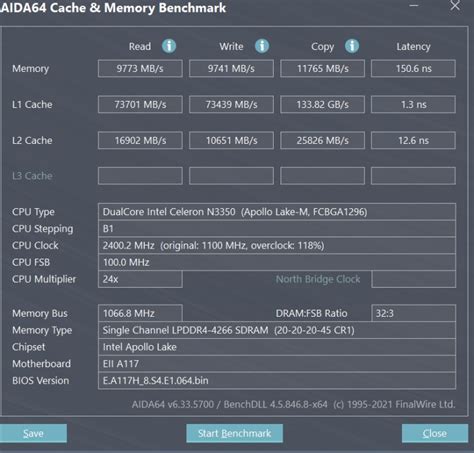Click CPU FSB value 100.0 MHz
Image resolution: width=474 pixels, height=453 pixels.
277,262
